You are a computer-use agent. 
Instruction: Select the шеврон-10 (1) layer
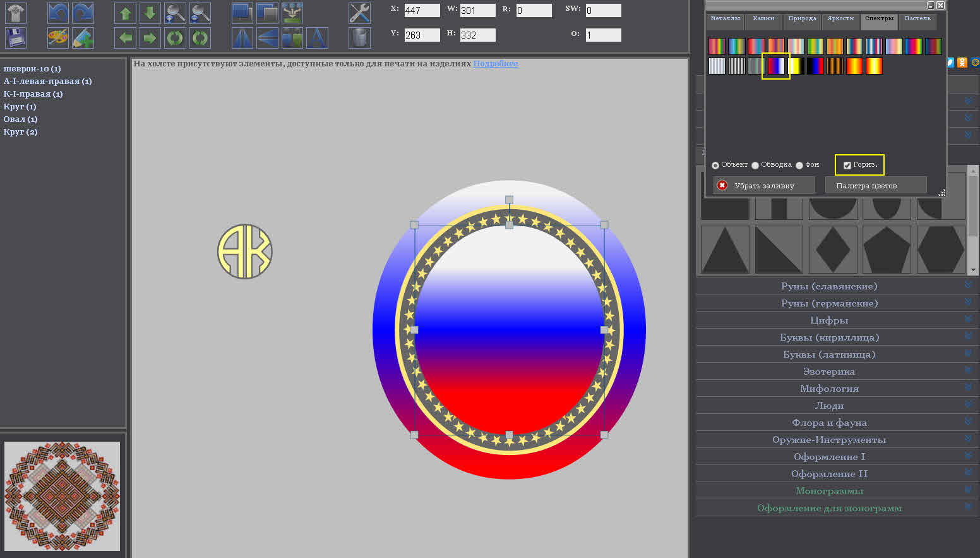32,68
